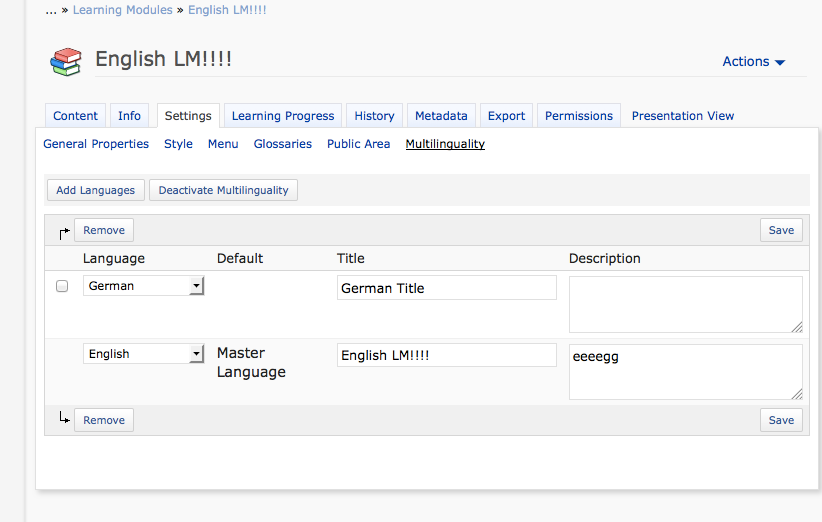Open the Presentation View link
Image resolution: width=822 pixels, height=522 pixels.
coord(682,116)
